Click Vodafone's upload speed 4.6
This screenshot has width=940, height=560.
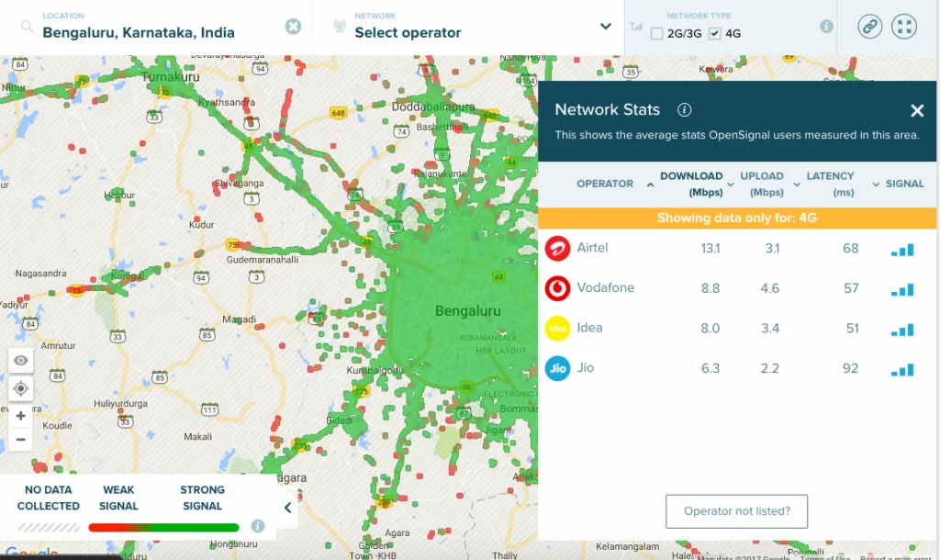tap(770, 288)
